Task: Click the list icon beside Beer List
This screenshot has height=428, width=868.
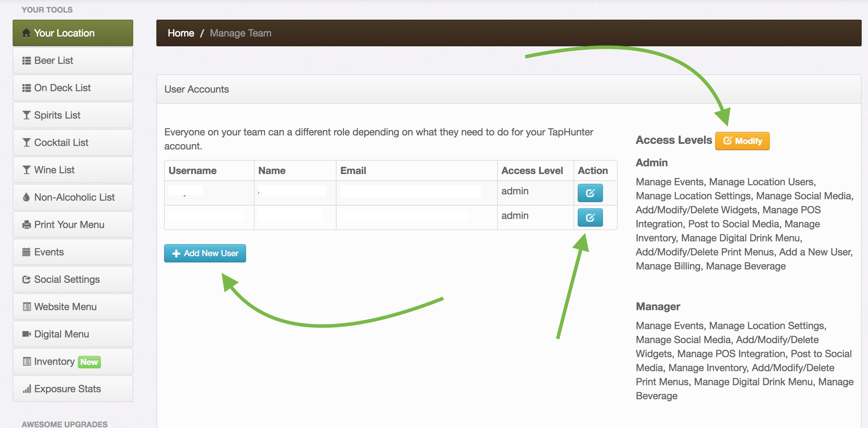Action: [x=26, y=61]
